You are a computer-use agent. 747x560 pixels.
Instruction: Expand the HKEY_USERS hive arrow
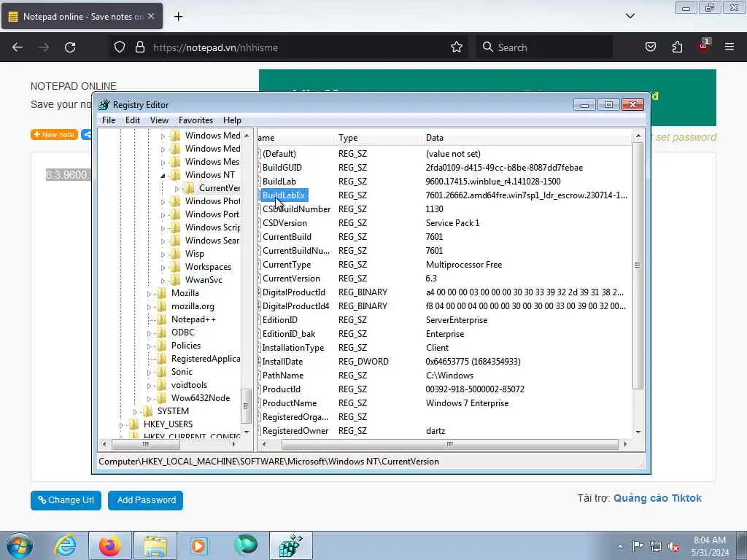[122, 425]
